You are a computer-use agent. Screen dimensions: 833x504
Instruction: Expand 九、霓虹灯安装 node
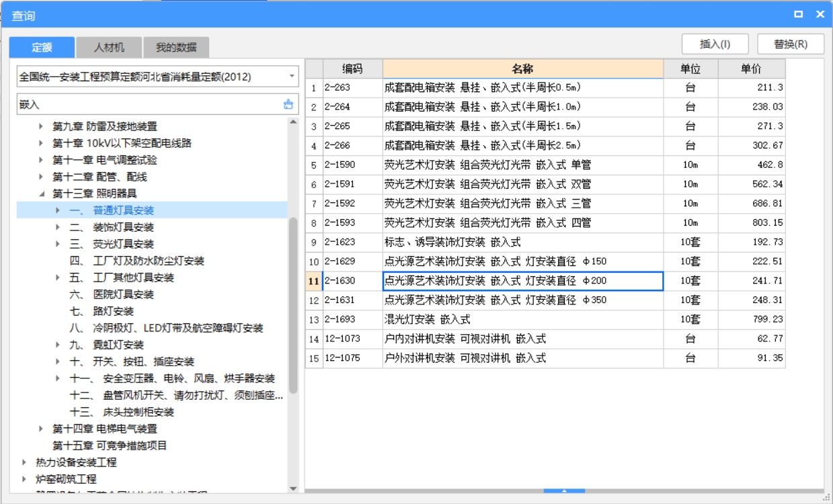(x=58, y=345)
